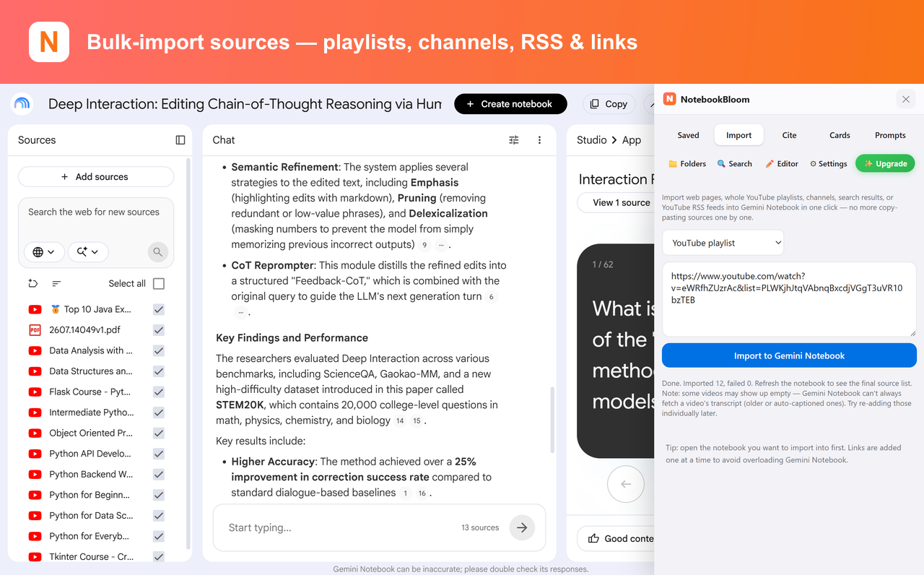Image resolution: width=924 pixels, height=578 pixels.
Task: Open the Gemini Notebook home arc icon
Action: tap(22, 104)
